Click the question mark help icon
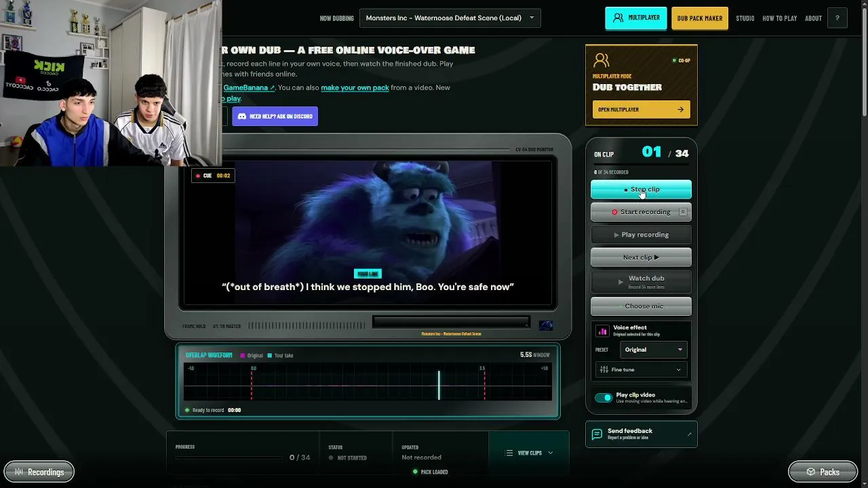The image size is (868, 488). (x=837, y=18)
